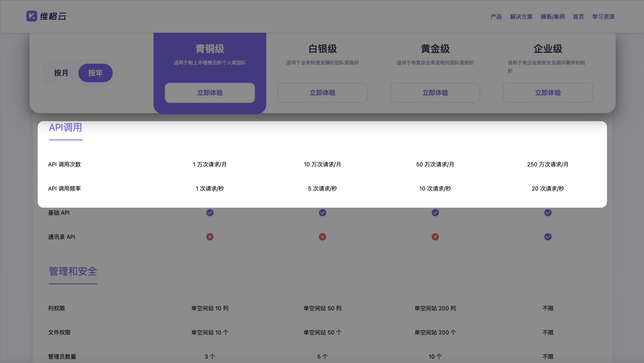Image resolution: width=644 pixels, height=363 pixels.
Task: Click the 企业级 基础 API checkmark icon
Action: pos(548,213)
